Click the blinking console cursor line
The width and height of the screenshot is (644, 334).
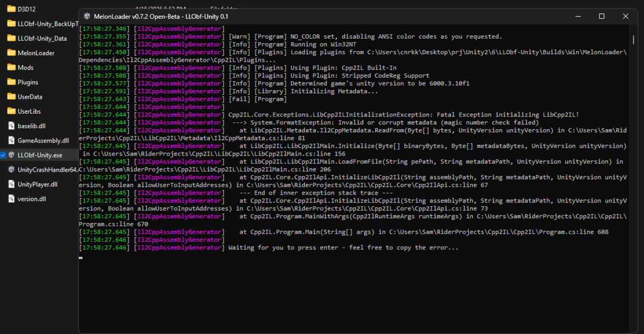pyautogui.click(x=80, y=258)
